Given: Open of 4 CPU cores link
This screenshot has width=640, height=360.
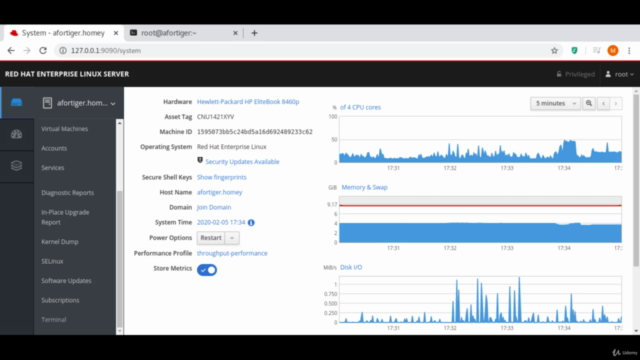Looking at the screenshot, I should [360, 107].
